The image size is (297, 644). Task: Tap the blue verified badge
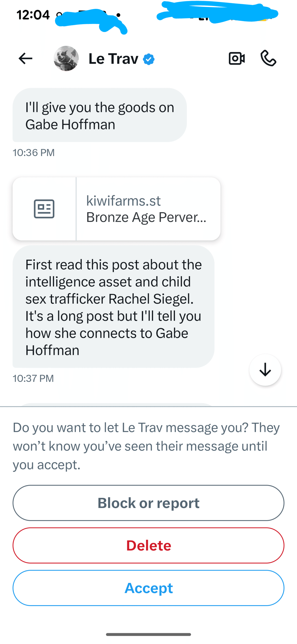click(x=149, y=59)
